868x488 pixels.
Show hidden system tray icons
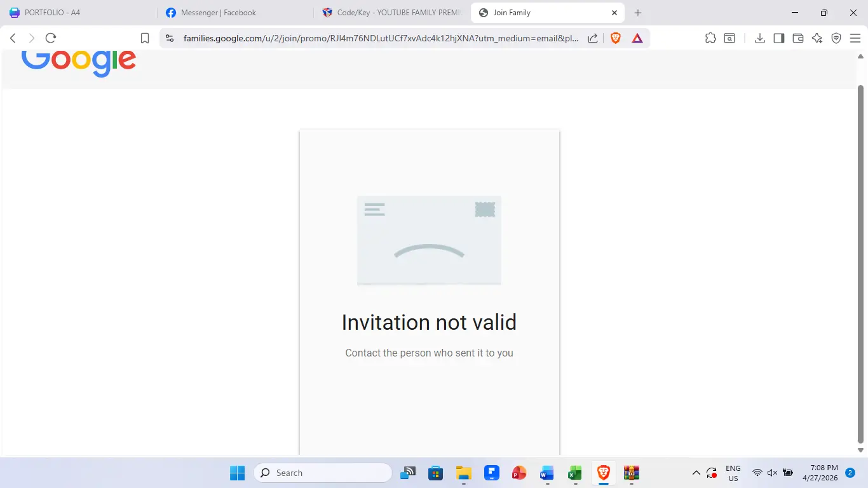[x=696, y=473]
